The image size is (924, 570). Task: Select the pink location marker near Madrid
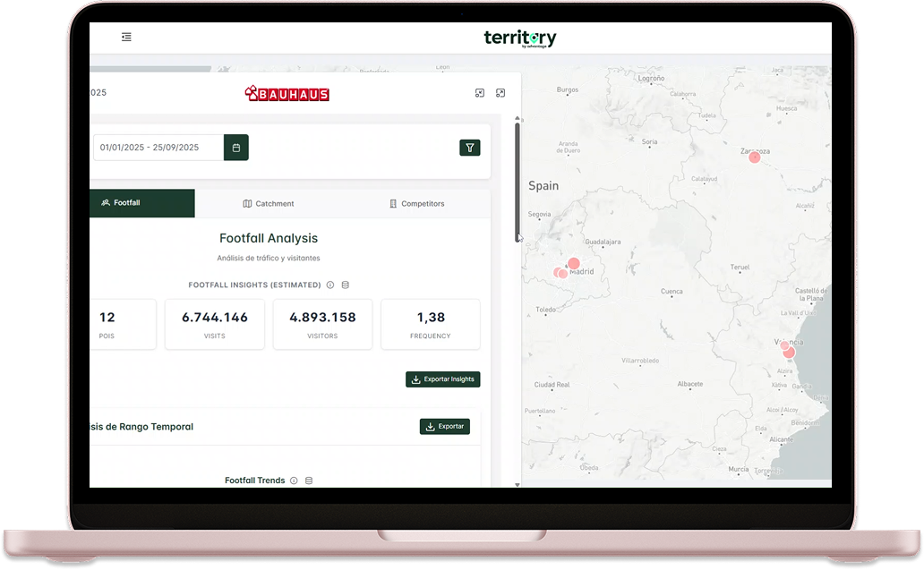(573, 264)
